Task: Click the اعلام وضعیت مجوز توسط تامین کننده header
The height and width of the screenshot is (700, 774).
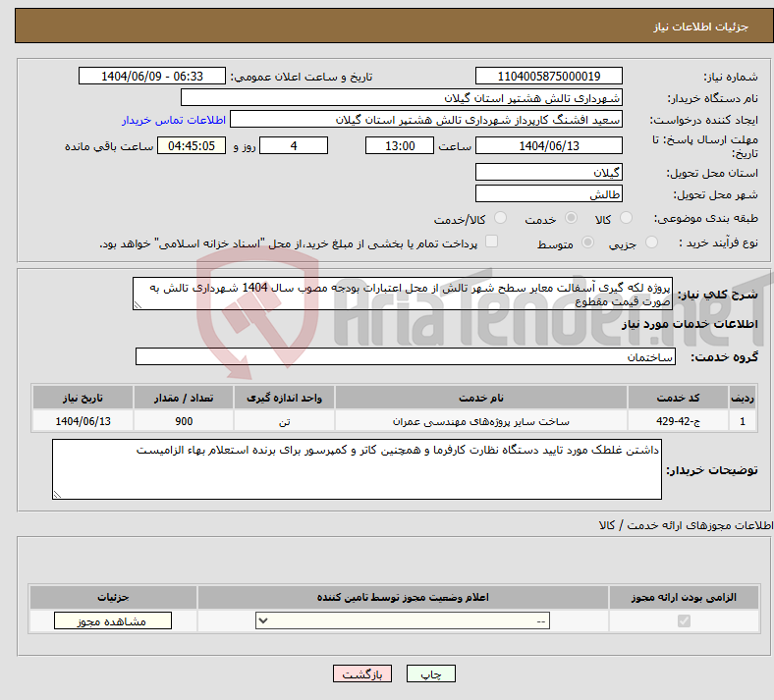Action: pos(403,597)
